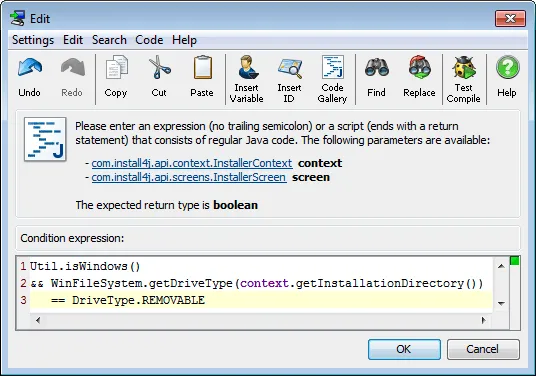Click the horizontal scroll left arrow
The image size is (536, 376).
click(x=38, y=320)
